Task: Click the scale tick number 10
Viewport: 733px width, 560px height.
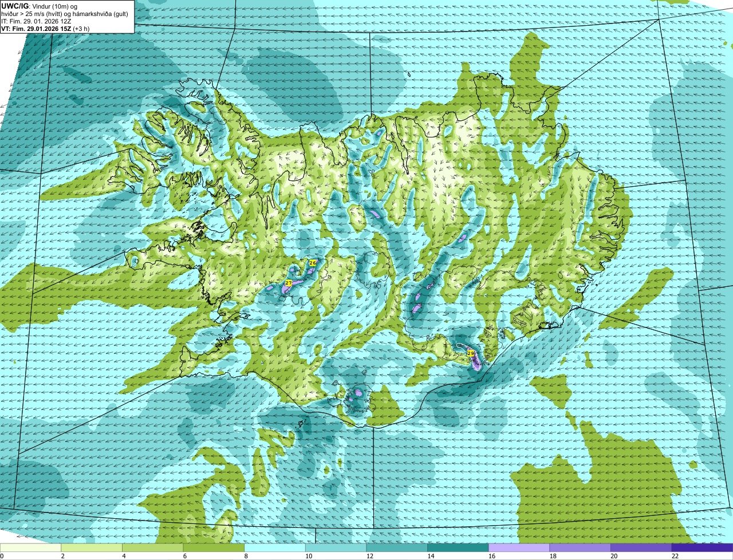Action: coord(309,556)
